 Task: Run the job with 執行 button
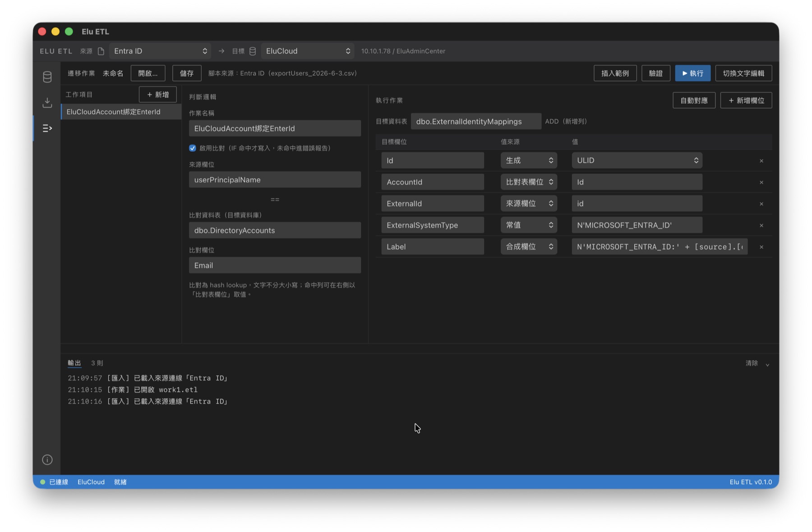(693, 73)
